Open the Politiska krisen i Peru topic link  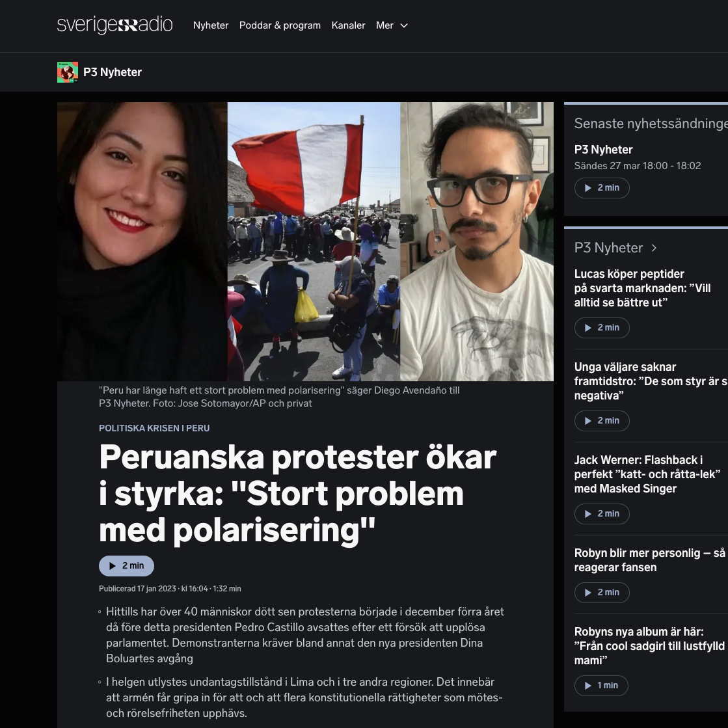click(x=154, y=428)
